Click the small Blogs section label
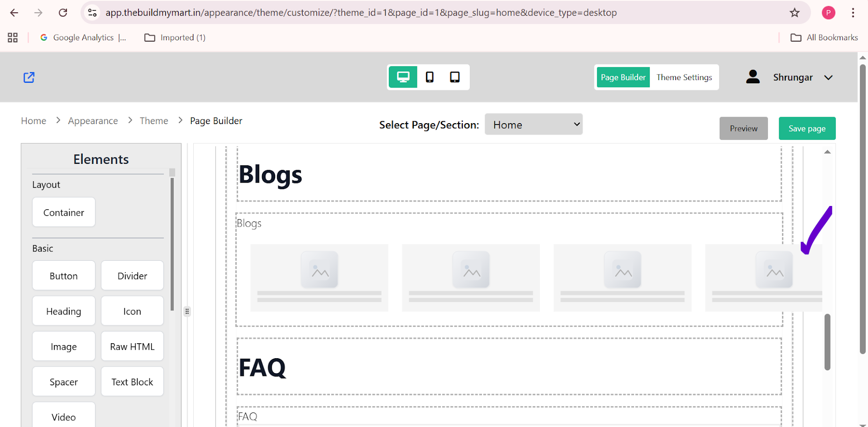 [249, 223]
